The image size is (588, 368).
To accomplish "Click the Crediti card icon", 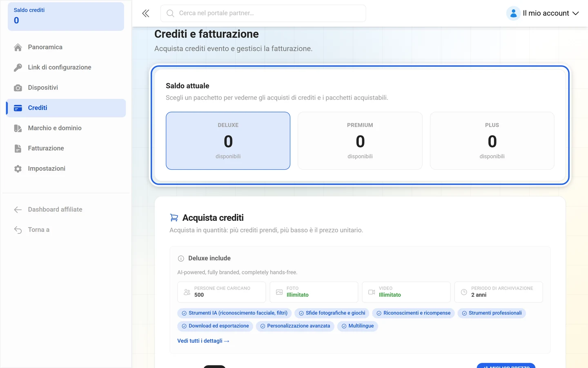I will (x=18, y=108).
